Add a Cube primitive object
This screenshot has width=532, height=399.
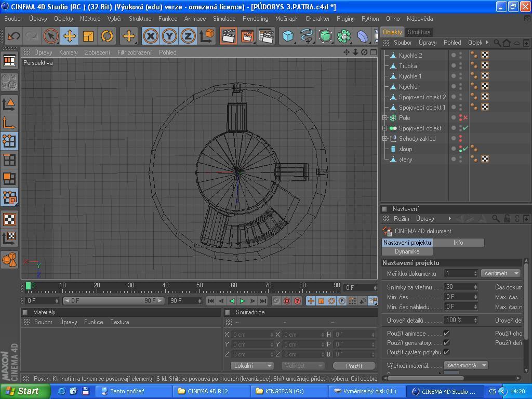pos(288,36)
